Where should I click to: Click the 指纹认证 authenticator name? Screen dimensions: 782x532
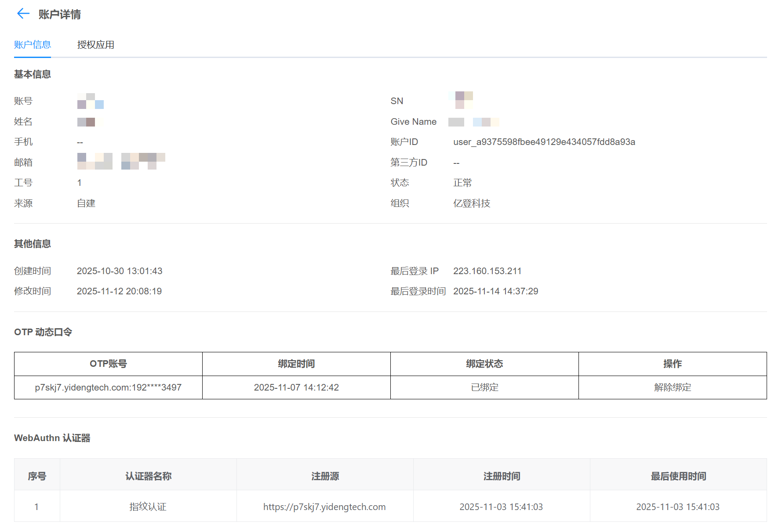click(x=148, y=507)
